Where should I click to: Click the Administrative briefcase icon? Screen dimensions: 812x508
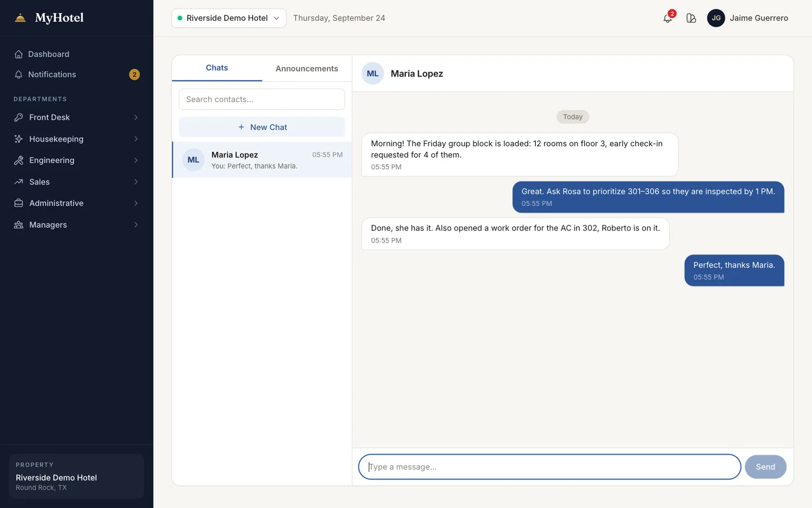pyautogui.click(x=19, y=203)
